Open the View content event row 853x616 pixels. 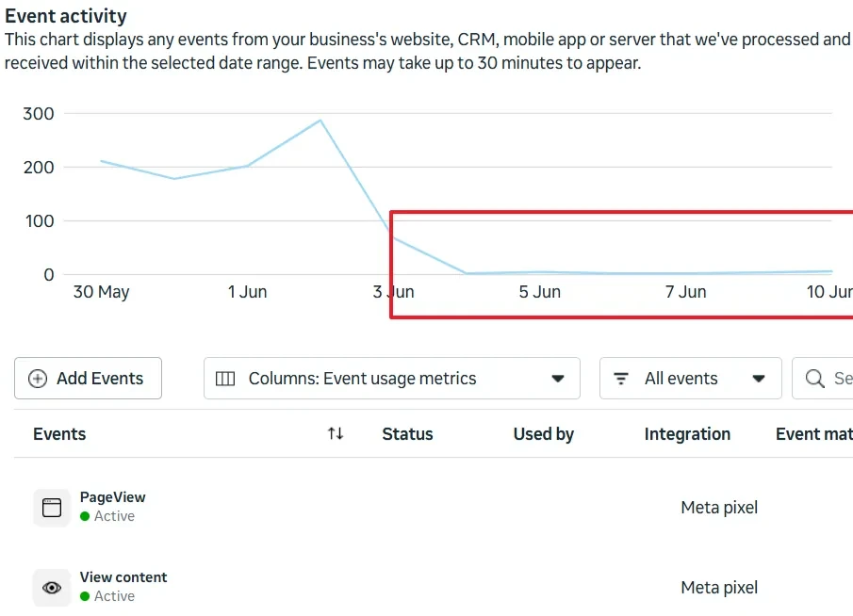tap(433, 588)
